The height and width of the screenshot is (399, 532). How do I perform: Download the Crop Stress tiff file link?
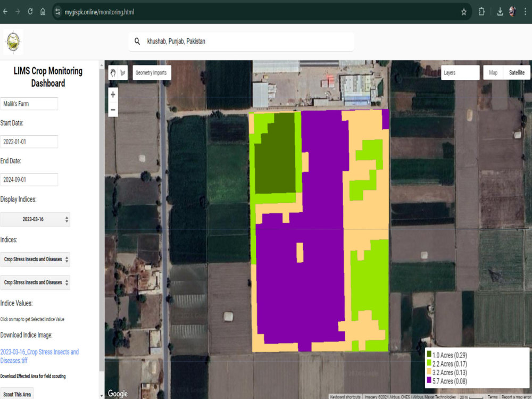pyautogui.click(x=39, y=356)
